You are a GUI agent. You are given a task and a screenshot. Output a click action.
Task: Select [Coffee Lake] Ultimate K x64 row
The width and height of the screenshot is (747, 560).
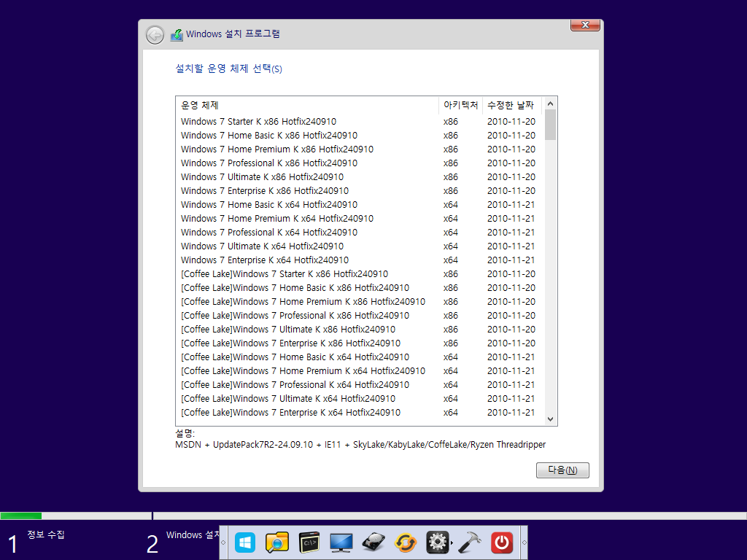[360, 398]
